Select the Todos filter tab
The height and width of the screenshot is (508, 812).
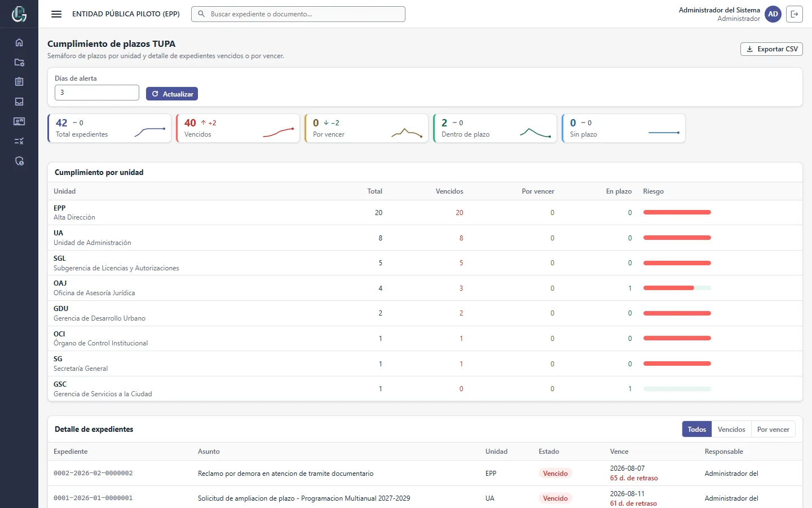[x=697, y=430]
